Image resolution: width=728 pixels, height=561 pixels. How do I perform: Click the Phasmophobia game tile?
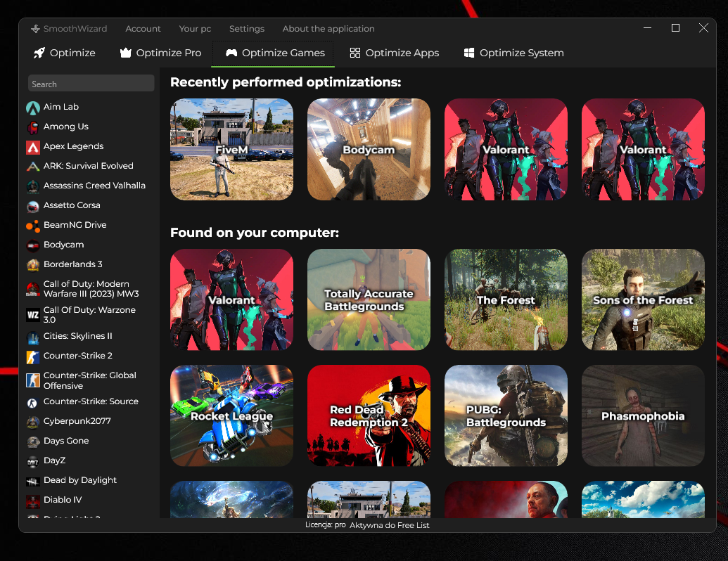pyautogui.click(x=642, y=415)
